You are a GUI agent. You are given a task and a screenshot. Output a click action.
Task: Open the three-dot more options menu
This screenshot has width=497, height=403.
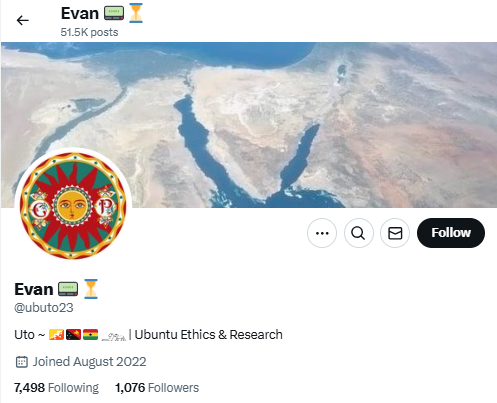click(322, 233)
